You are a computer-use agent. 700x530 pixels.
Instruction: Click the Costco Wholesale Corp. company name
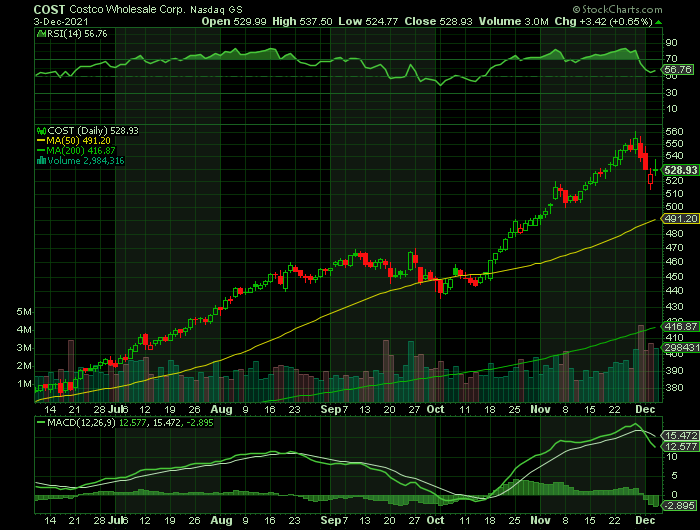127,9
